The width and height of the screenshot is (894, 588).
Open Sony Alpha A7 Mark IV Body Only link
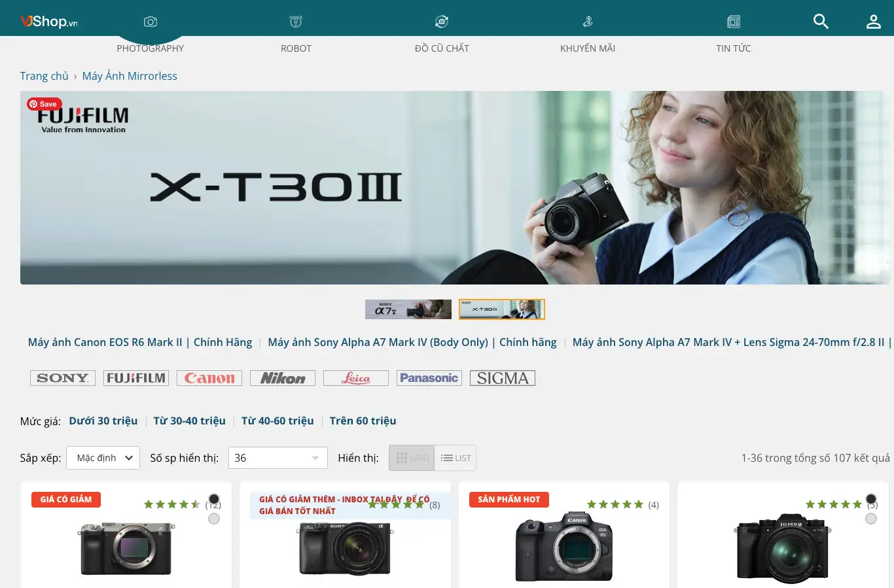(412, 342)
